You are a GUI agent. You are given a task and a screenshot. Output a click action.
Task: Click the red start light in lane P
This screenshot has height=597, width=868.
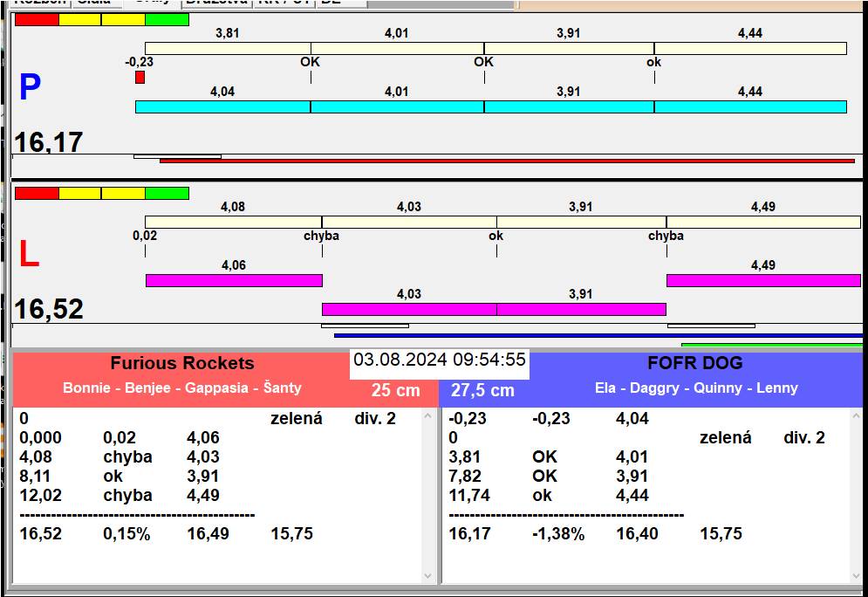click(x=37, y=19)
